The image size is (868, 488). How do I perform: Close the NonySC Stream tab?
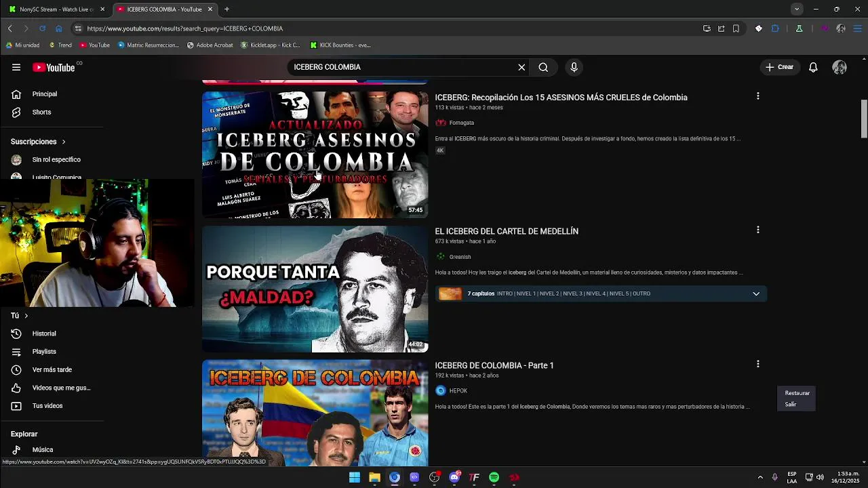click(x=102, y=9)
